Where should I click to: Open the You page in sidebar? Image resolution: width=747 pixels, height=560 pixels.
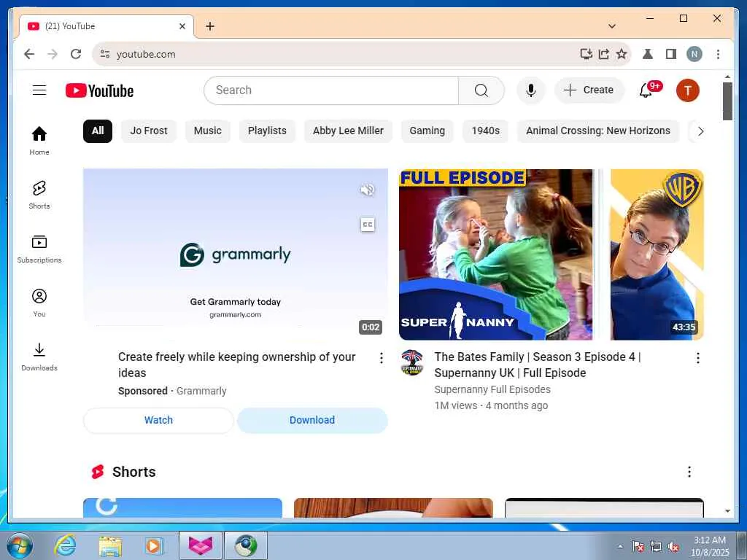coord(39,303)
